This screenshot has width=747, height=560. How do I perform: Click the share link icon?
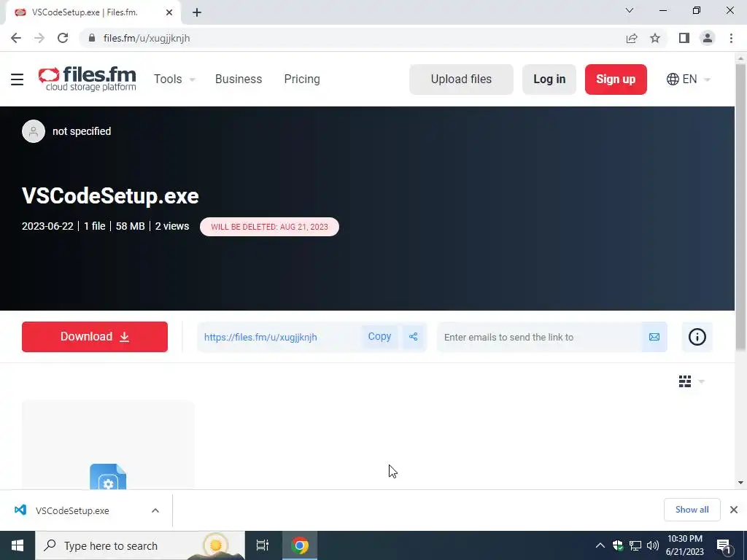[x=413, y=337]
